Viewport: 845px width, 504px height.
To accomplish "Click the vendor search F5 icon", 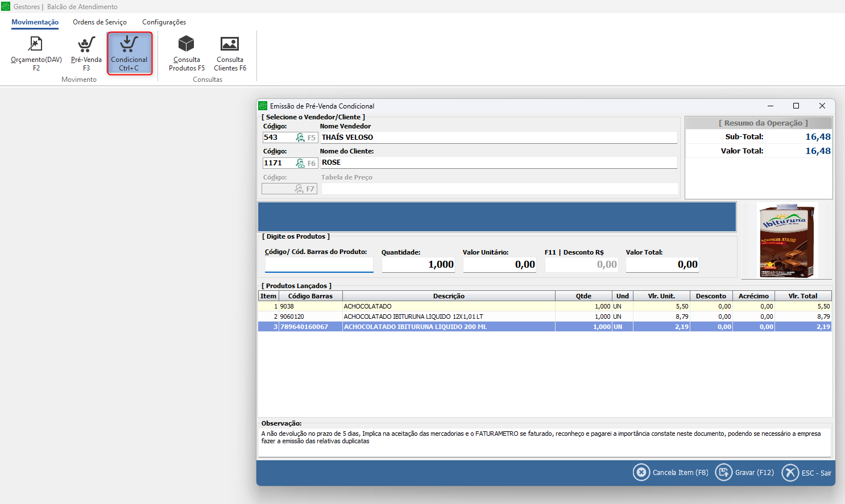I will (305, 138).
